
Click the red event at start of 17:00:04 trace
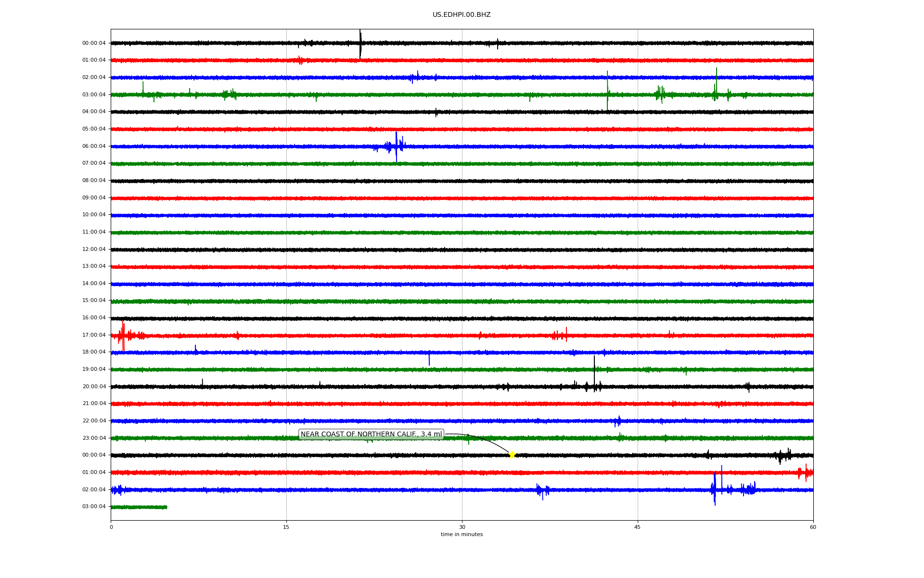123,335
